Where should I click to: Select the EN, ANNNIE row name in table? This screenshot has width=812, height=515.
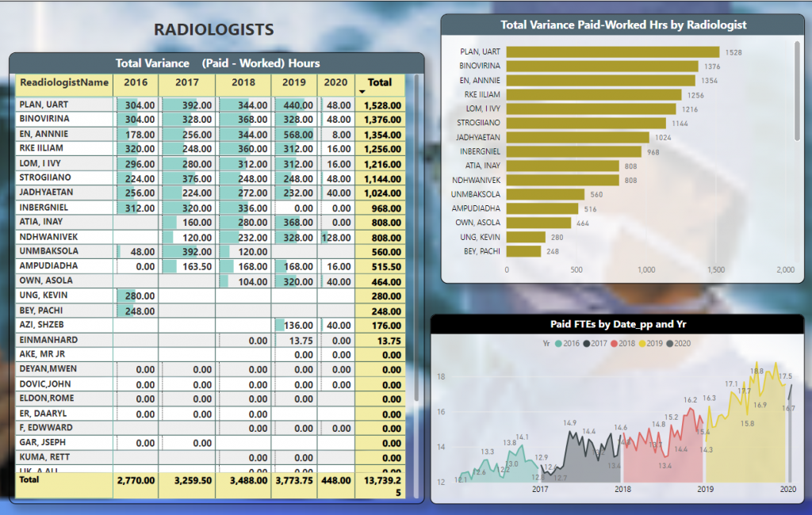44,134
